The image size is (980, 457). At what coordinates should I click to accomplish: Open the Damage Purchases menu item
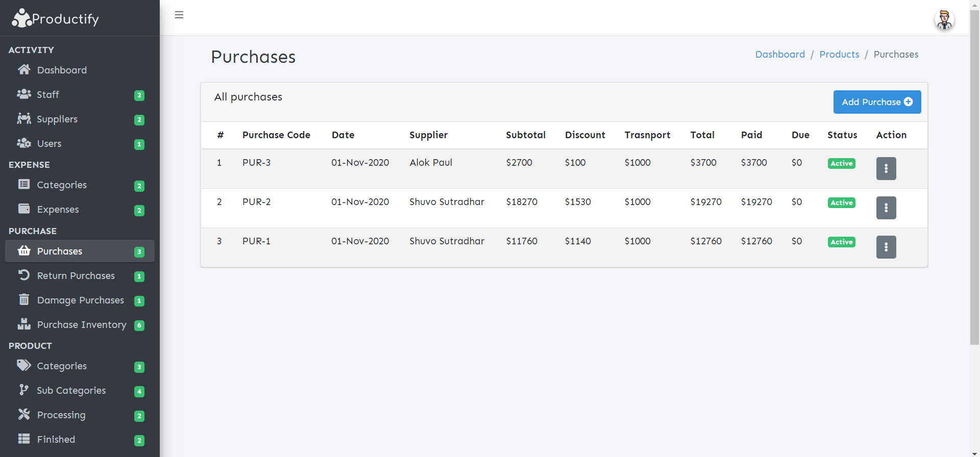tap(80, 300)
